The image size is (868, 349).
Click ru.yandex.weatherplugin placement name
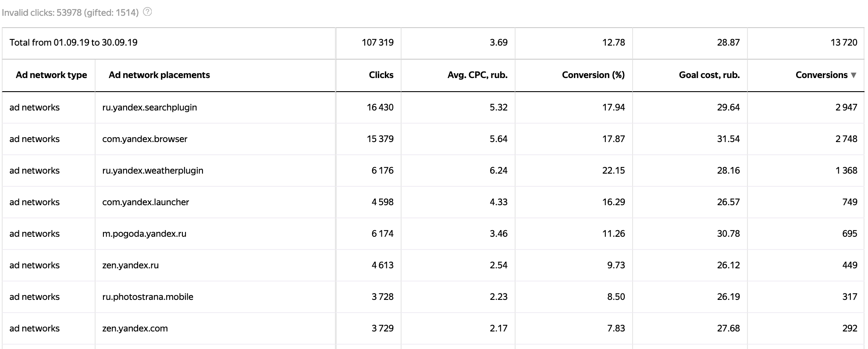pyautogui.click(x=153, y=171)
